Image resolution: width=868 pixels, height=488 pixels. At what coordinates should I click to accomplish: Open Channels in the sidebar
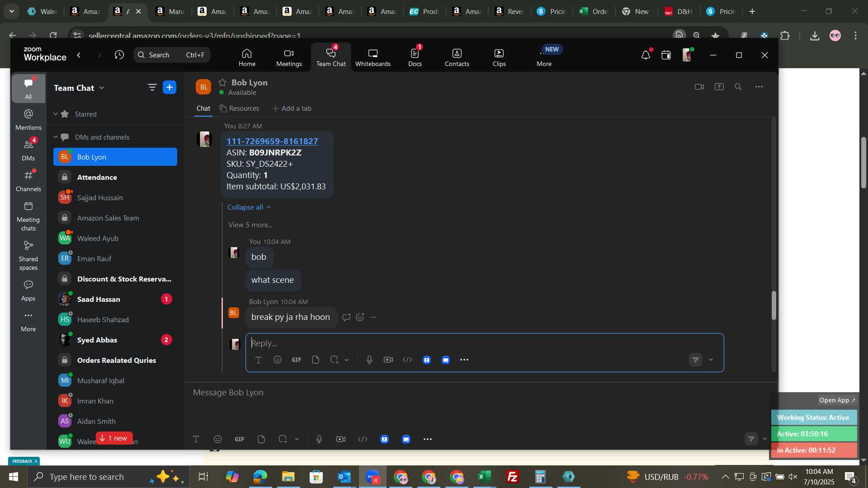click(x=28, y=181)
